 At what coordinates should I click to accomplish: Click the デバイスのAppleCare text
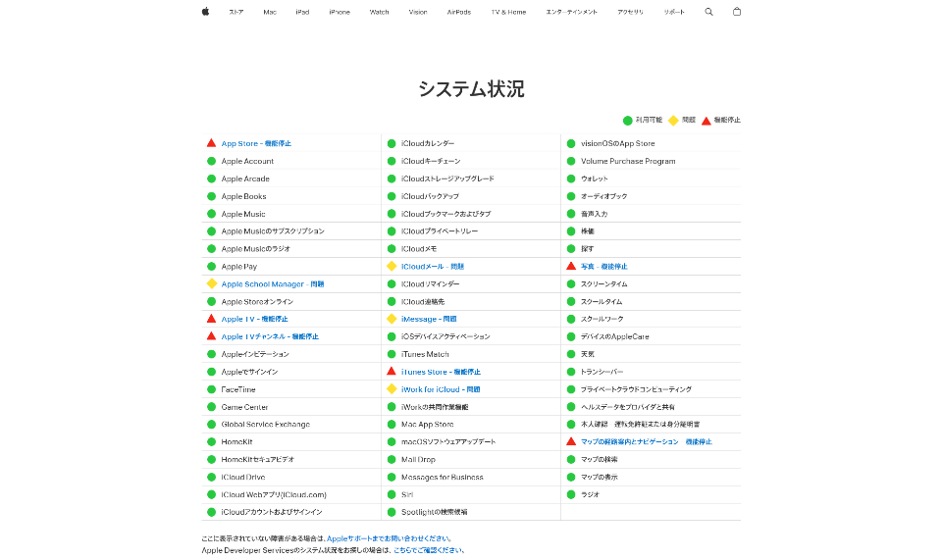[614, 336]
